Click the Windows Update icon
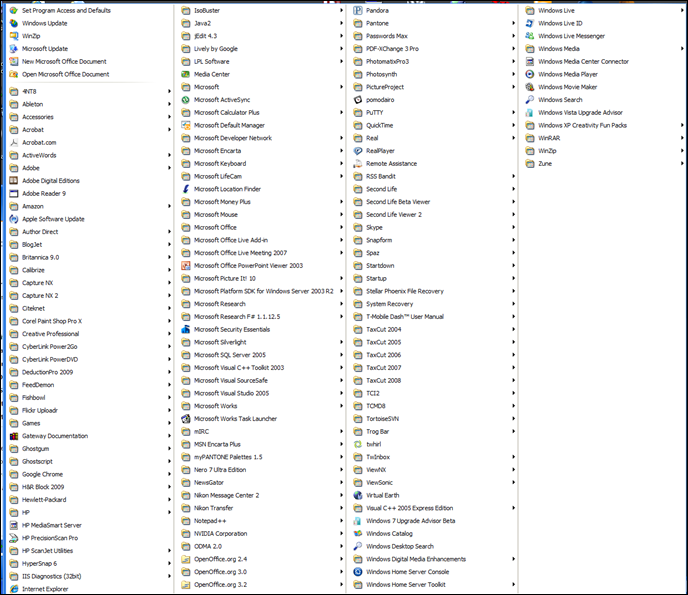 pyautogui.click(x=13, y=22)
